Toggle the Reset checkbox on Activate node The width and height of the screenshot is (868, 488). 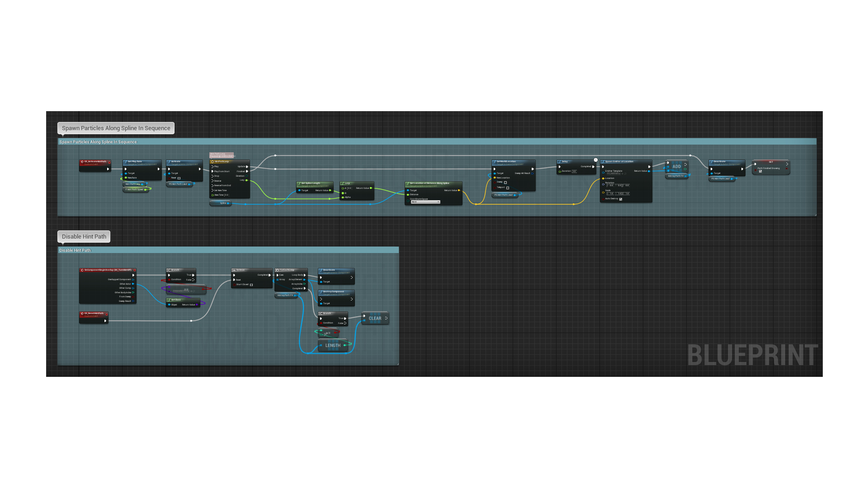pos(179,178)
